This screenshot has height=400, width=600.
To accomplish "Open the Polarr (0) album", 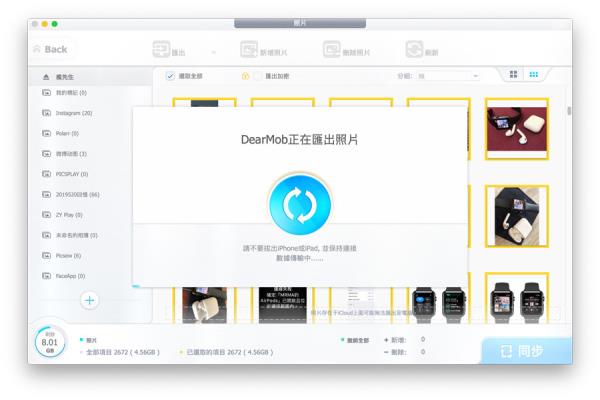I will (67, 133).
